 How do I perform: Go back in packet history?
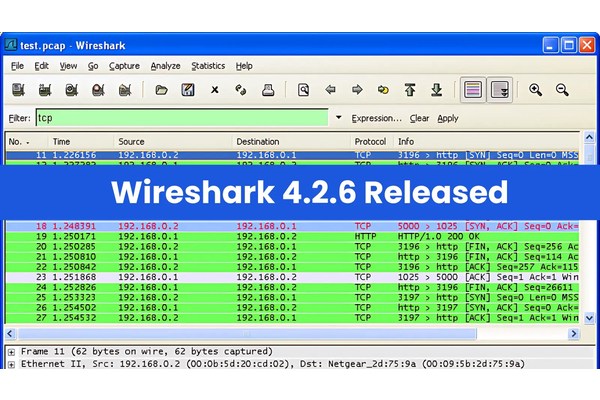click(x=330, y=90)
